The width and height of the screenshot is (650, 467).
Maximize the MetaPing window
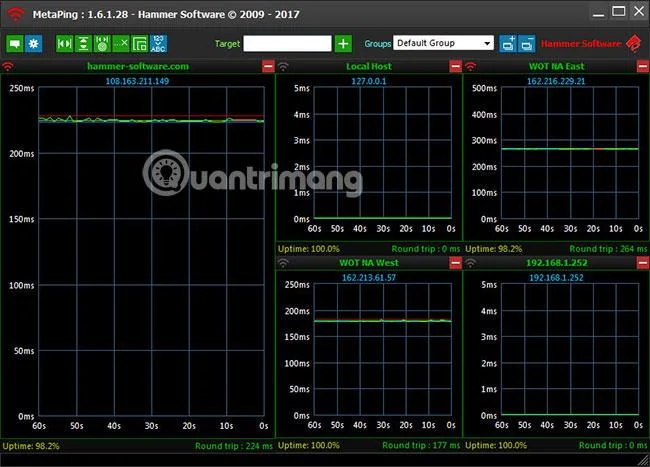[618, 11]
